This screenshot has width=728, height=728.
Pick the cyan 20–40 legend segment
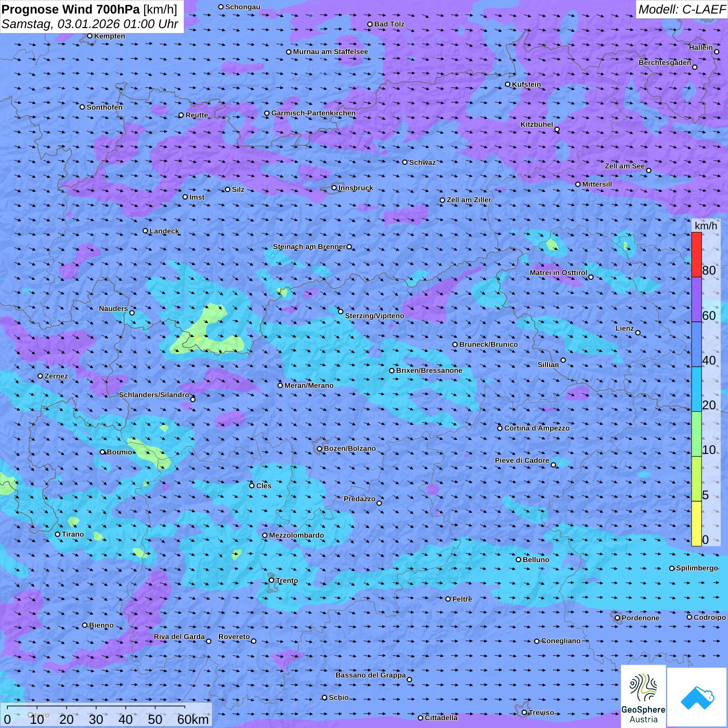pos(696,389)
